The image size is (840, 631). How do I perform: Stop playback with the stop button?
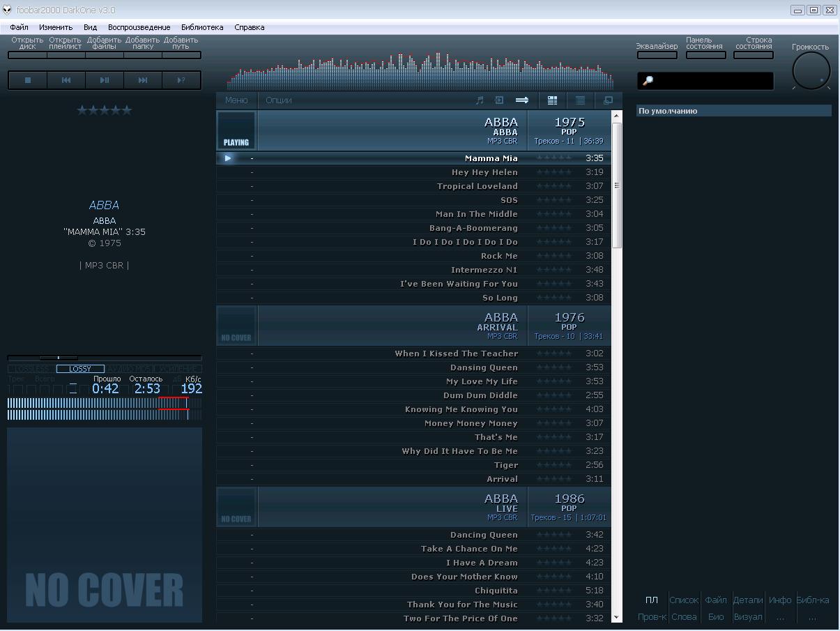click(28, 80)
